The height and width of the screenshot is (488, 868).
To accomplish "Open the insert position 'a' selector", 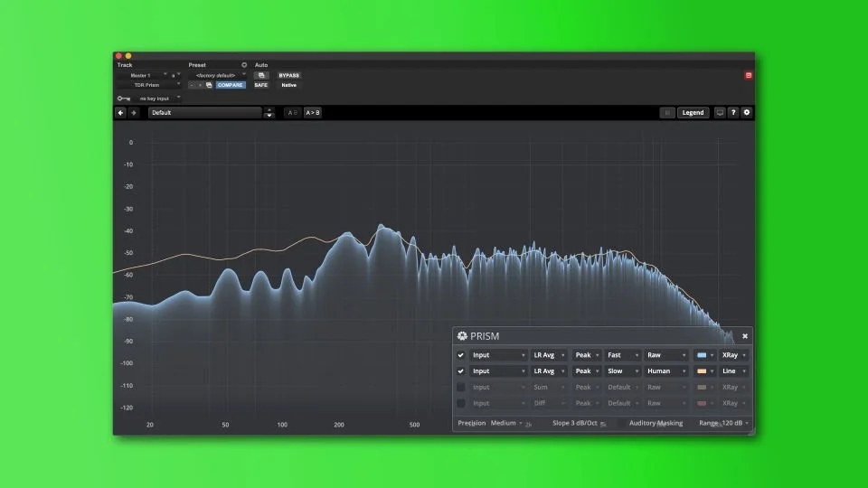I will pyautogui.click(x=175, y=75).
